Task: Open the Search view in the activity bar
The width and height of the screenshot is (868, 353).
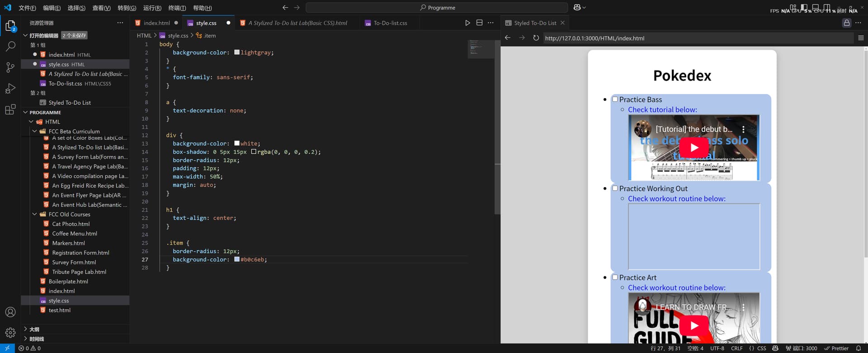Action: [x=10, y=46]
